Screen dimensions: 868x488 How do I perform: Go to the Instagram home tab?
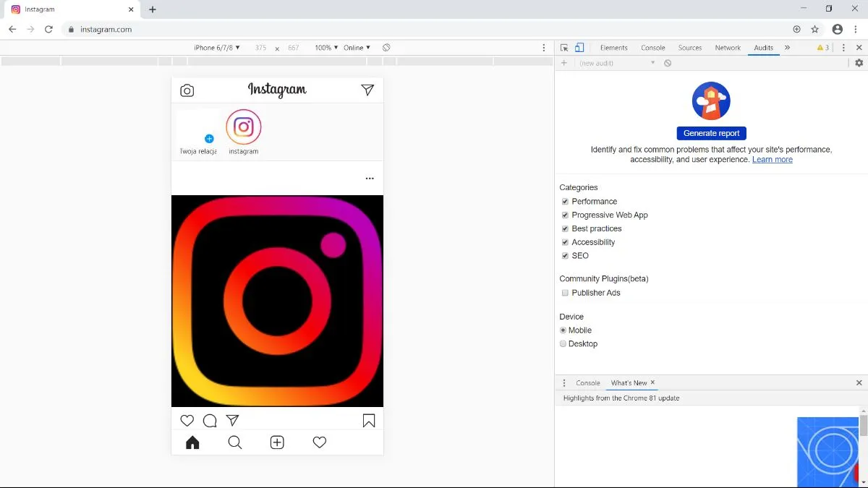pyautogui.click(x=192, y=442)
